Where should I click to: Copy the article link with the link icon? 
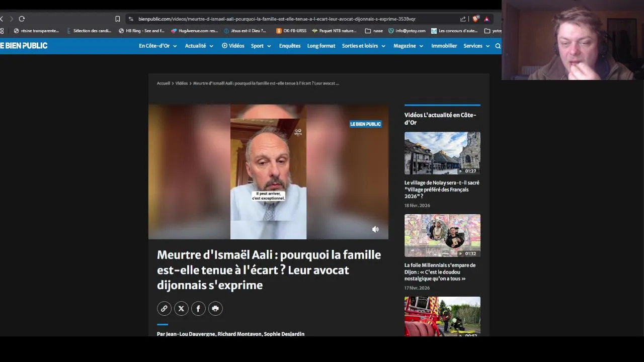click(164, 308)
